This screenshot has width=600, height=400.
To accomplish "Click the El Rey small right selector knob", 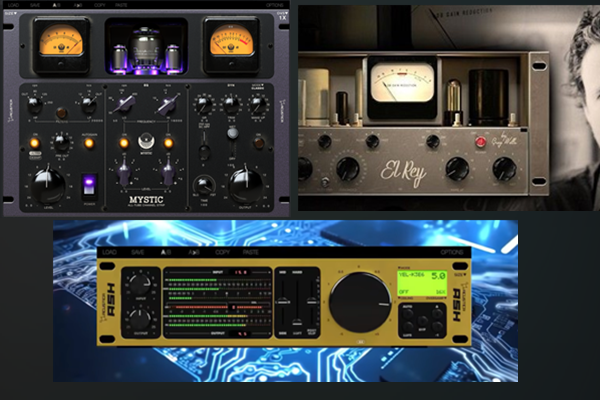I will [x=433, y=141].
